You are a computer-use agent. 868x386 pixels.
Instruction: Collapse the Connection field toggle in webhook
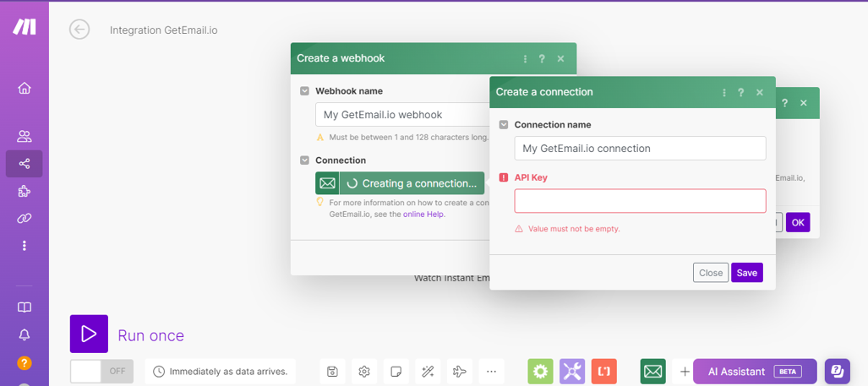[304, 160]
